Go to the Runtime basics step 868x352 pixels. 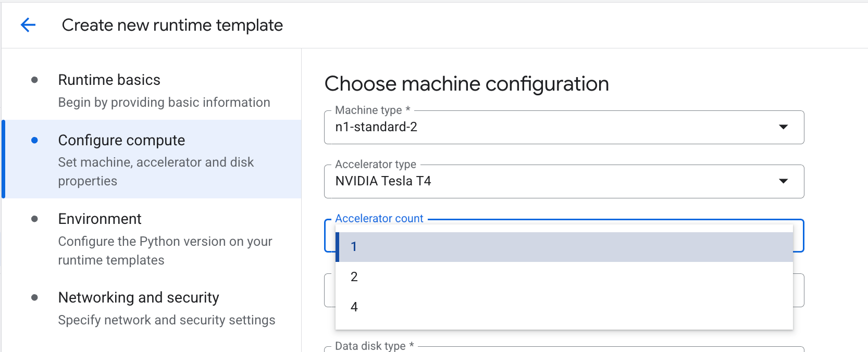[109, 80]
